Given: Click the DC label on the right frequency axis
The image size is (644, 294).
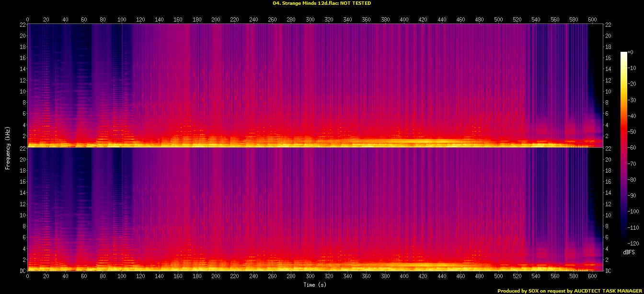Looking at the screenshot, I should click(x=608, y=270).
